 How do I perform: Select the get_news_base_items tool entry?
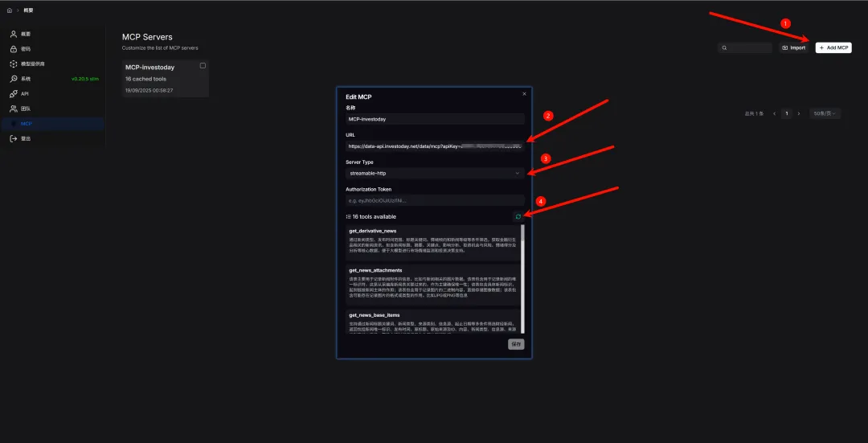pyautogui.click(x=433, y=322)
